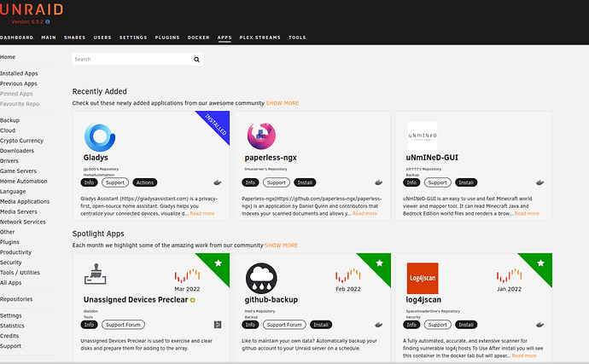The width and height of the screenshot is (589, 364).
Task: Open Actions on the Gladys card
Action: point(145,182)
